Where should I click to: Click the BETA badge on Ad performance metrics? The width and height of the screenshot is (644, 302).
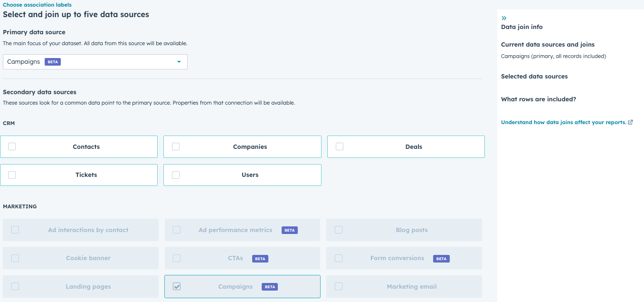[289, 230]
